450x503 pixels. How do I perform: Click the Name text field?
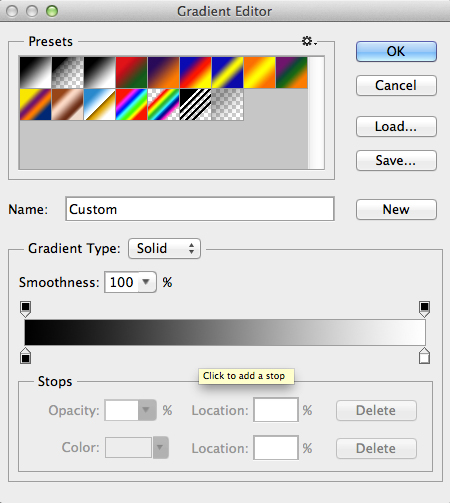pos(200,209)
